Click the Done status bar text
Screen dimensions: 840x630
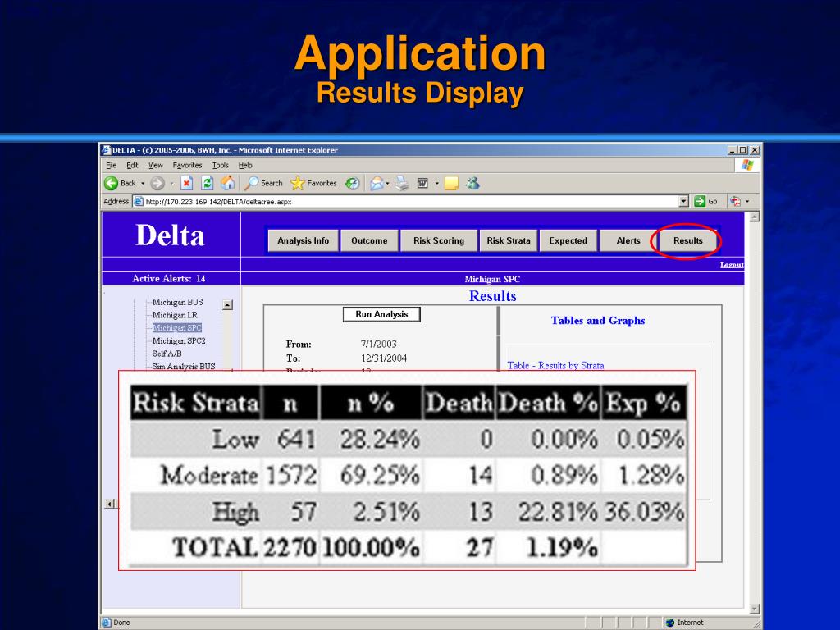[x=121, y=623]
